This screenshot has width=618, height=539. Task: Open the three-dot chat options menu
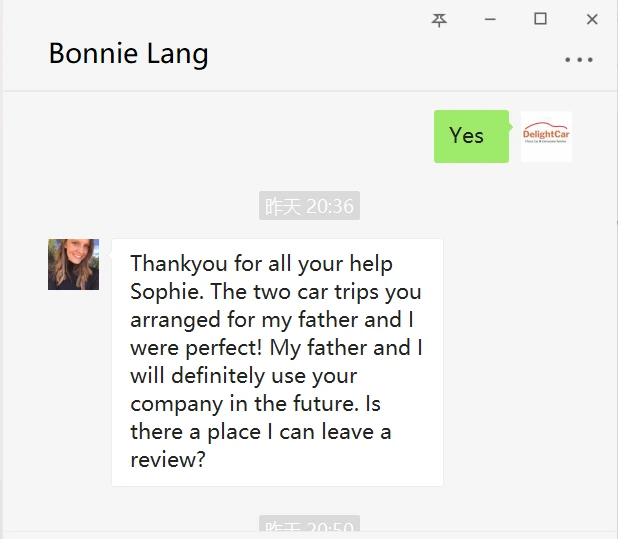point(579,60)
